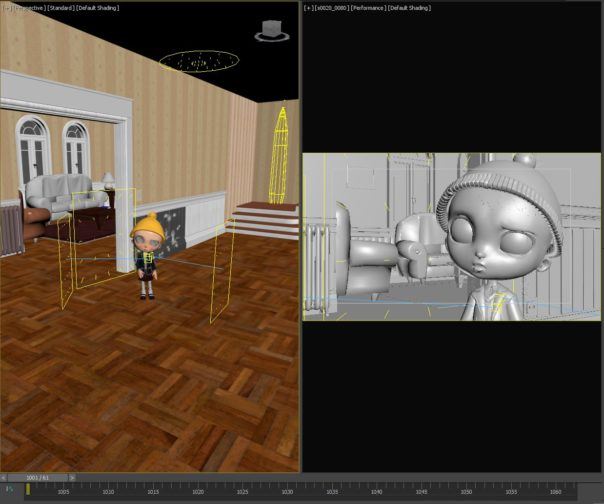This screenshot has height=504, width=604.
Task: Open the Standard quality menu in the left viewport
Action: (60, 6)
